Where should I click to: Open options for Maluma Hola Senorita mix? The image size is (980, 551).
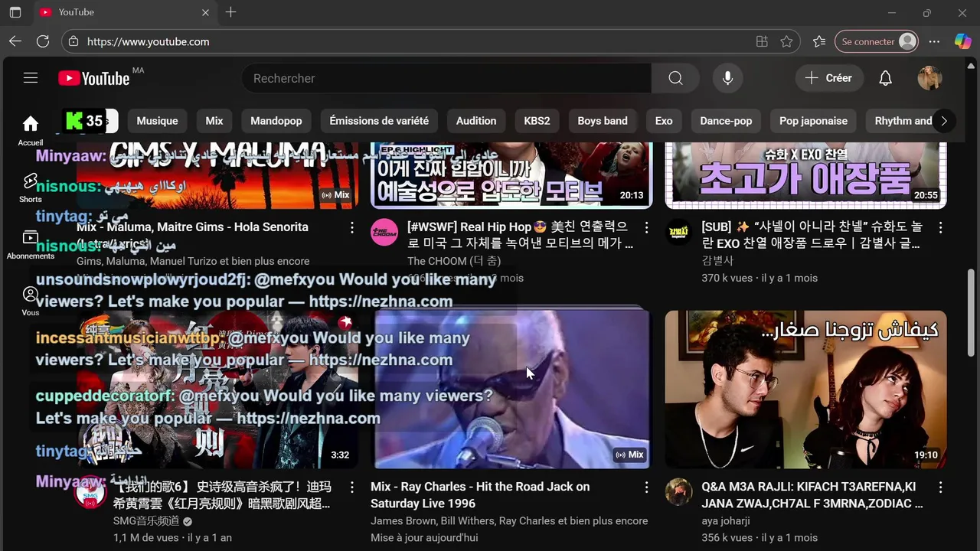point(352,227)
